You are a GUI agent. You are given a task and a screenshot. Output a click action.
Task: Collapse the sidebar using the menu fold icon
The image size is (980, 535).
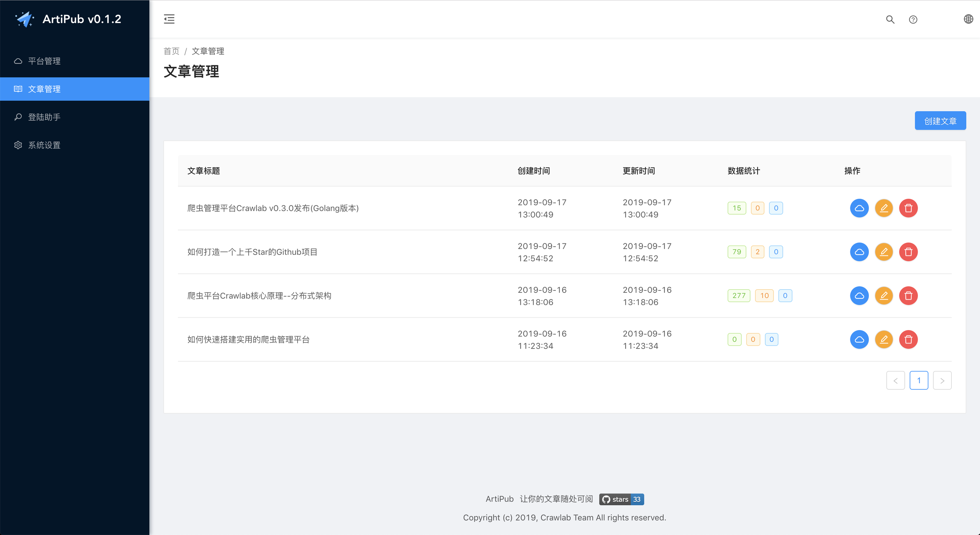[169, 19]
